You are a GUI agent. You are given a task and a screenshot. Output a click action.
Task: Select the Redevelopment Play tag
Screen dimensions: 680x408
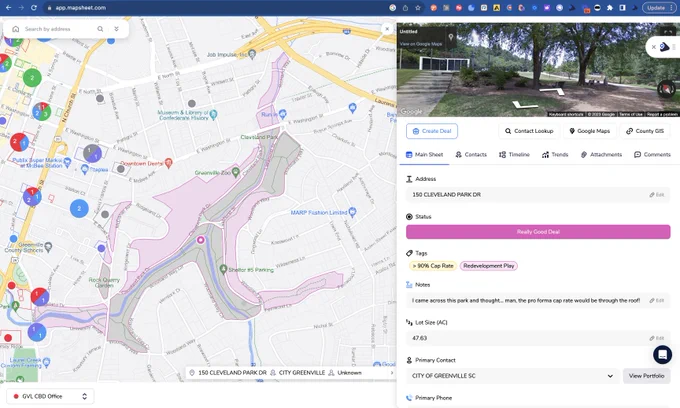[489, 266]
